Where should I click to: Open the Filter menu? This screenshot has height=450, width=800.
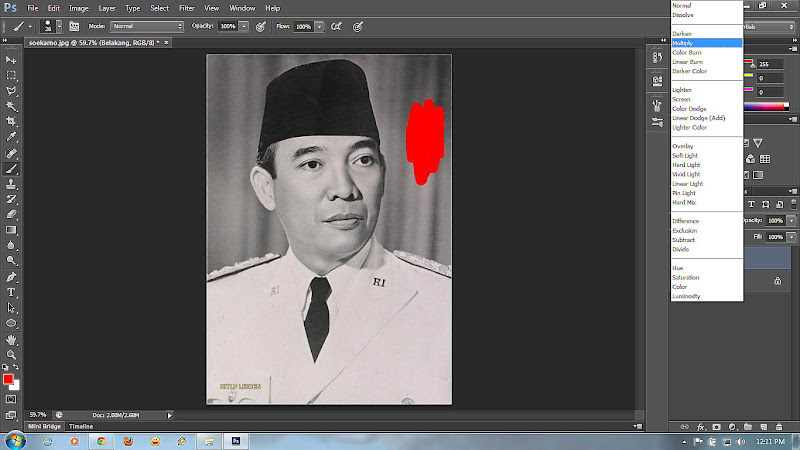tap(187, 8)
